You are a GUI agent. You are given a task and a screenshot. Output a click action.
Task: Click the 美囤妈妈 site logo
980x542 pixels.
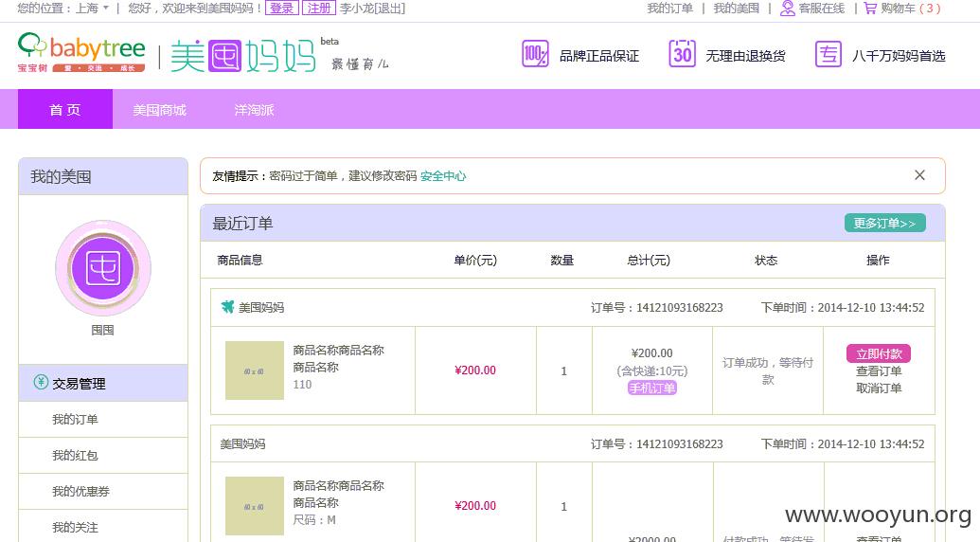243,57
